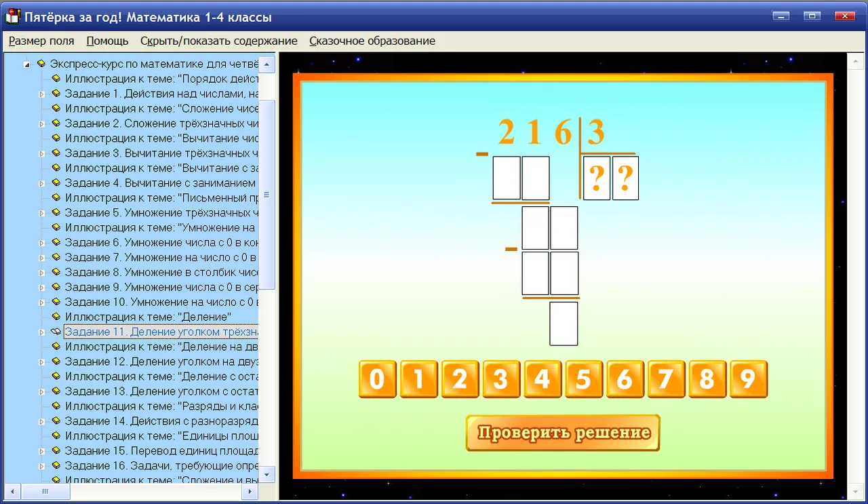Open the Размер поля menu
This screenshot has width=868, height=504.
pos(41,41)
